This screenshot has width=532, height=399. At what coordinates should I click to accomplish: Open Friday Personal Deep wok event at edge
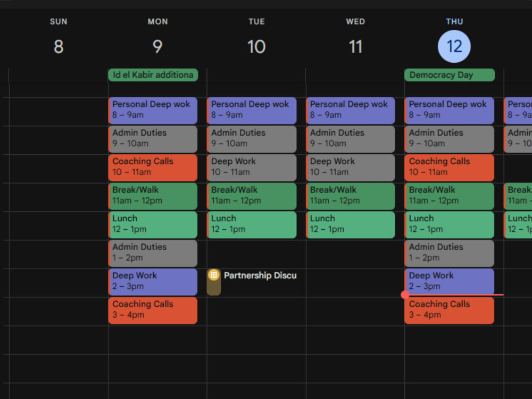click(518, 111)
